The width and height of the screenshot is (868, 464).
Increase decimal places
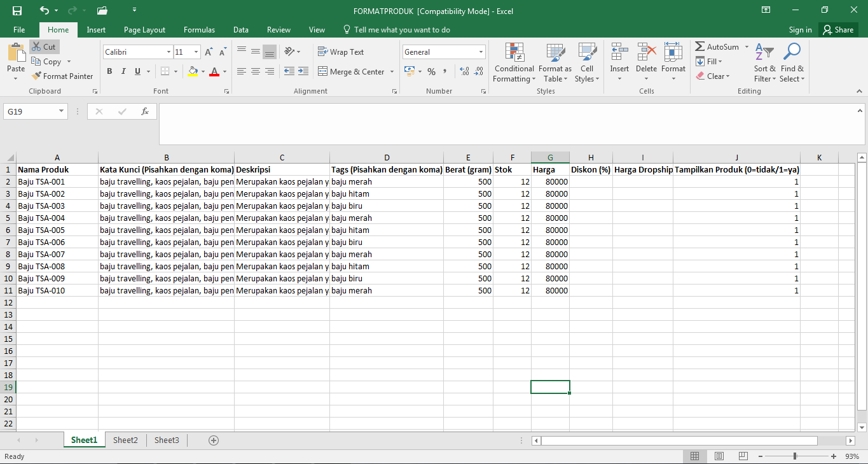click(x=464, y=71)
